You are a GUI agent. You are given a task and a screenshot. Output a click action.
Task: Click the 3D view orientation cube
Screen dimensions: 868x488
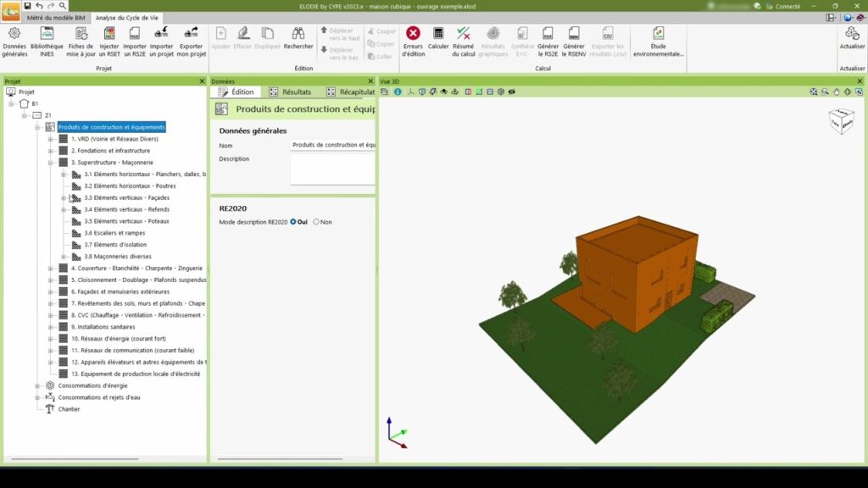click(841, 121)
